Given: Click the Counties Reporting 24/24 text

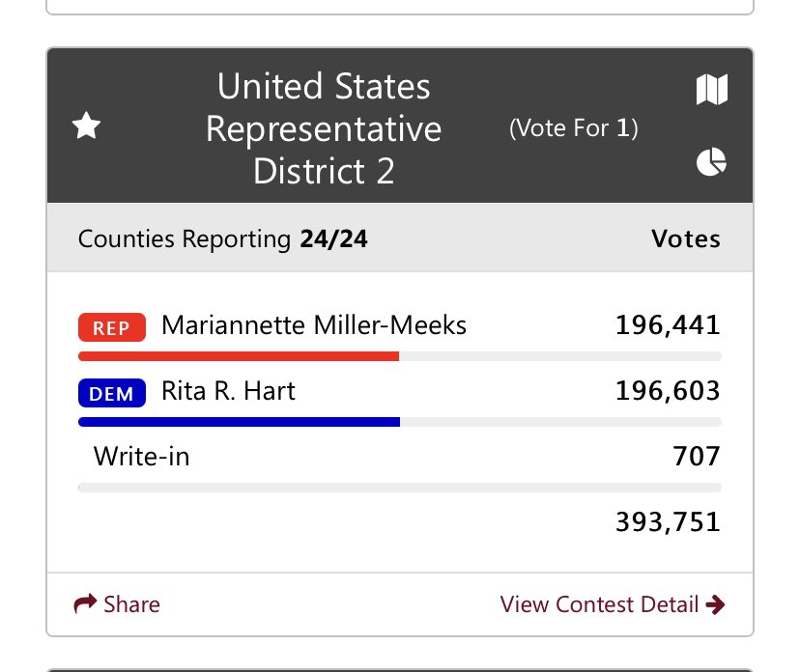Looking at the screenshot, I should pos(222,238).
